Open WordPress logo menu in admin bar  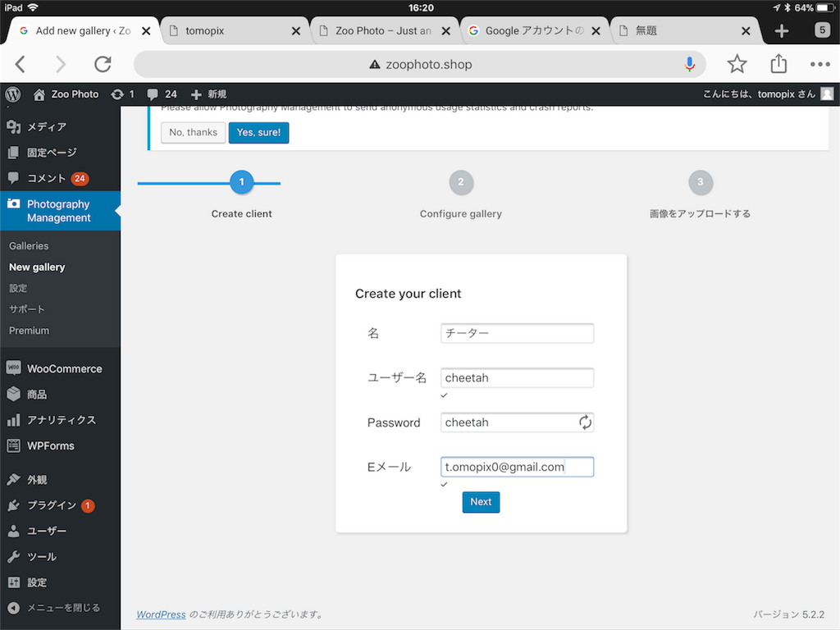coord(13,94)
